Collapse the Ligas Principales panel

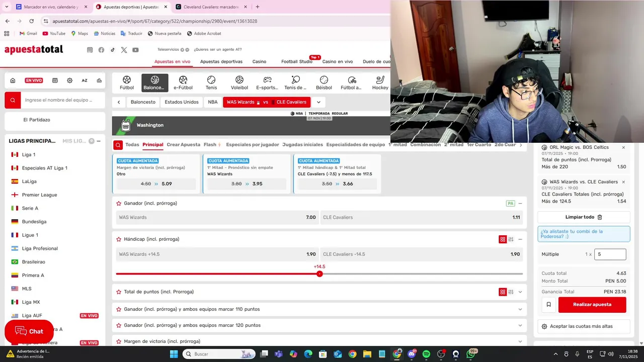(x=99, y=141)
